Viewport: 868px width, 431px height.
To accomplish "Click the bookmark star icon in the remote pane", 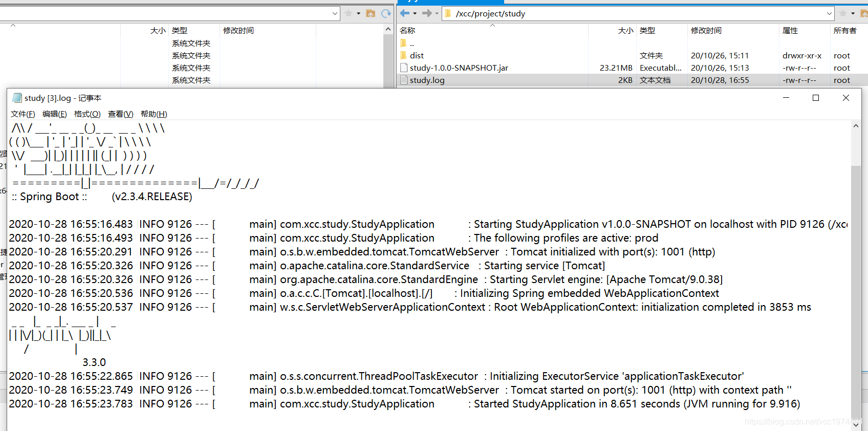I will (x=843, y=13).
